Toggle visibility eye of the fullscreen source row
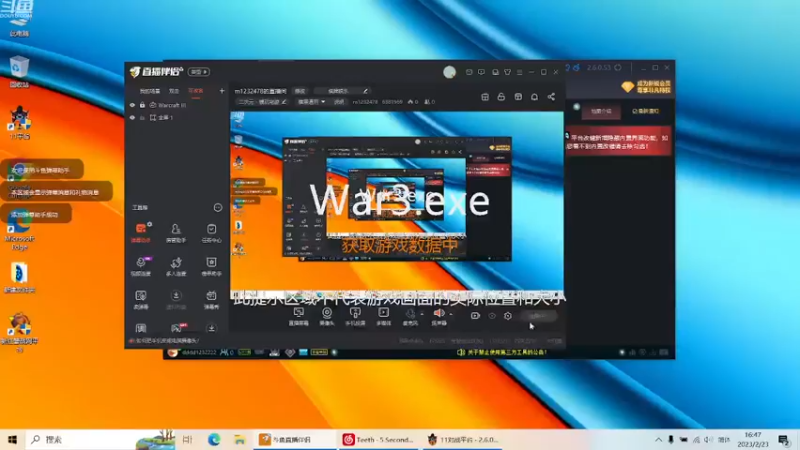The width and height of the screenshot is (800, 450). point(132,117)
